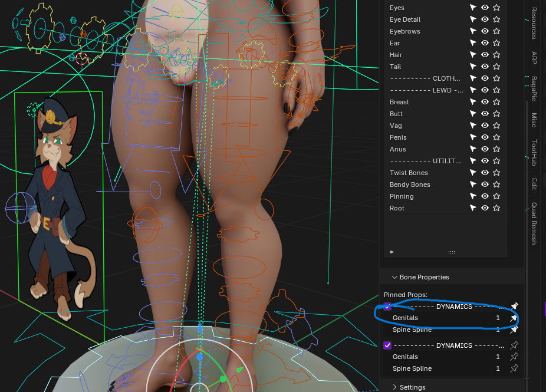
Task: Click the viewport rotation gizmo blue handle
Action: pyautogui.click(x=199, y=357)
